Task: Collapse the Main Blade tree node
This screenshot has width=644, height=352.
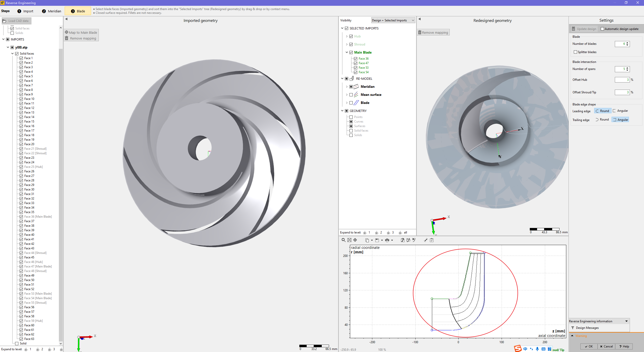Action: coord(347,53)
